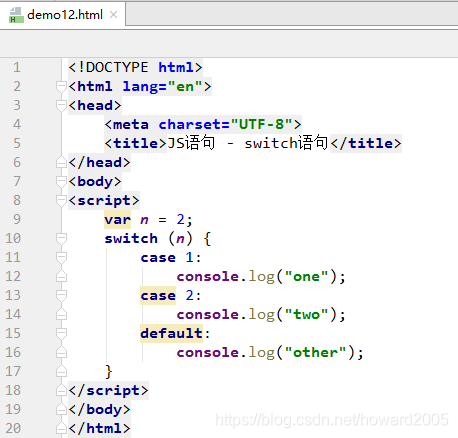Click the string "two" in console.log
Image resolution: width=458 pixels, height=438 pixels.
[307, 315]
